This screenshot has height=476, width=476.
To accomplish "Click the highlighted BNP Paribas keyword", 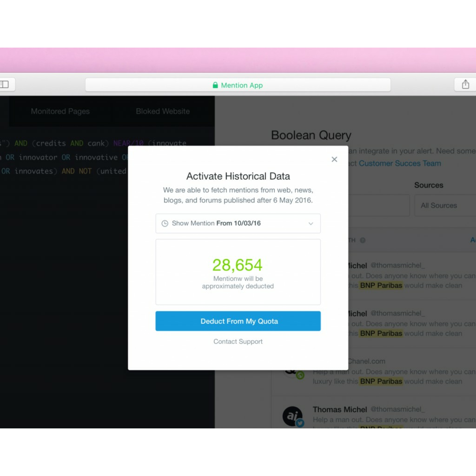I will tap(380, 285).
